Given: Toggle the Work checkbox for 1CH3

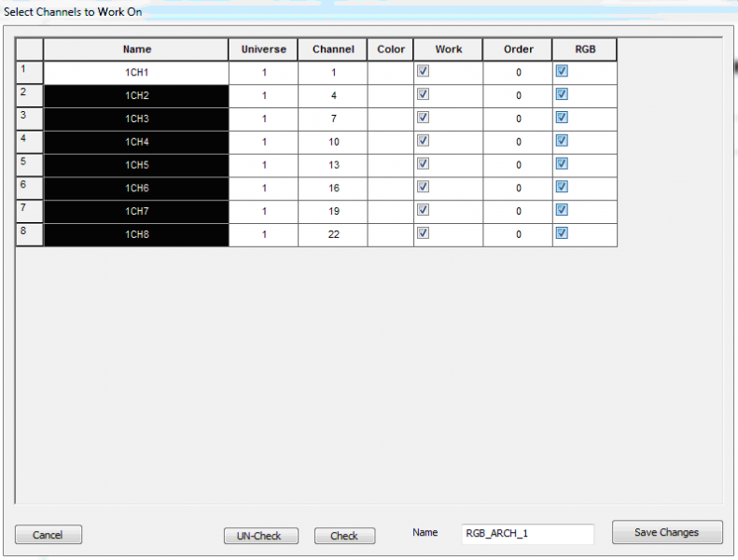Looking at the screenshot, I should point(423,118).
